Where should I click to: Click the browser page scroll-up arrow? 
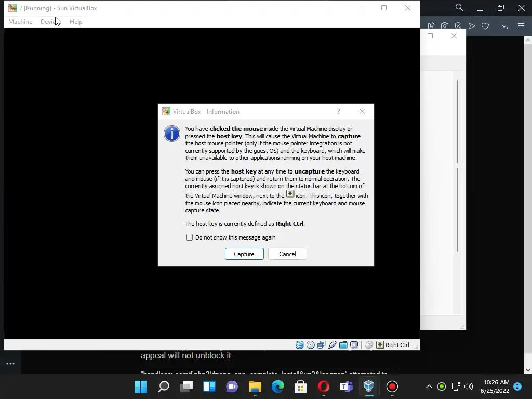click(x=528, y=41)
